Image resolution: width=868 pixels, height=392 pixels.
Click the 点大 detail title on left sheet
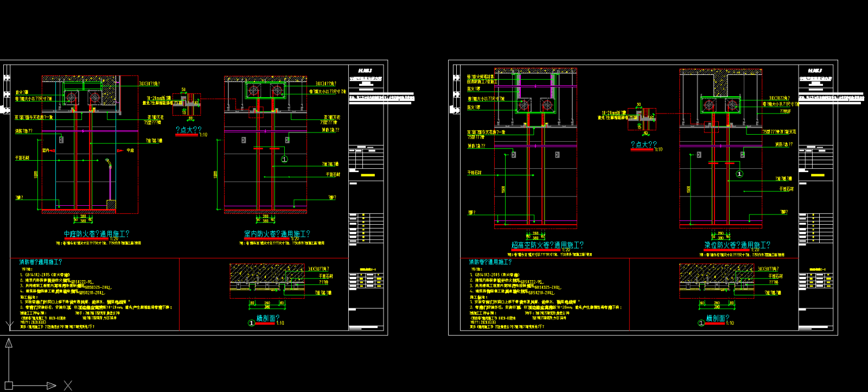click(188, 130)
